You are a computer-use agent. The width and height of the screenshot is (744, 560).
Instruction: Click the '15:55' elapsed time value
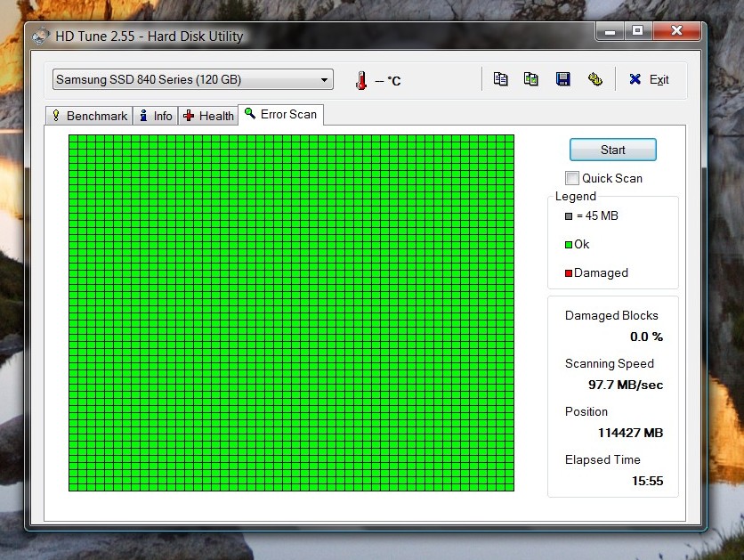[x=647, y=481]
